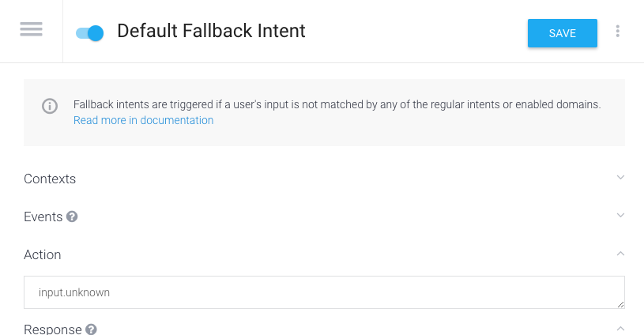The image size is (644, 335).
Task: Click the help icon next to Events
Action: point(72,216)
